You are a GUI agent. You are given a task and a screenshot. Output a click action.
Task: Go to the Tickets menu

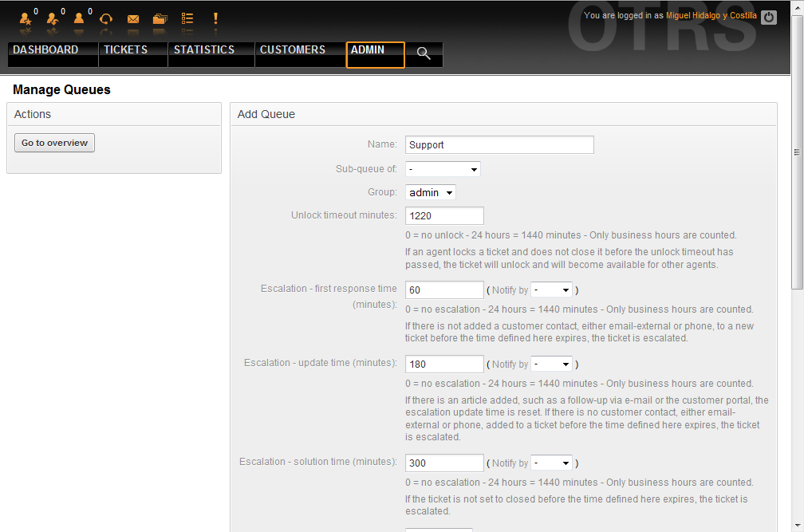(x=126, y=50)
